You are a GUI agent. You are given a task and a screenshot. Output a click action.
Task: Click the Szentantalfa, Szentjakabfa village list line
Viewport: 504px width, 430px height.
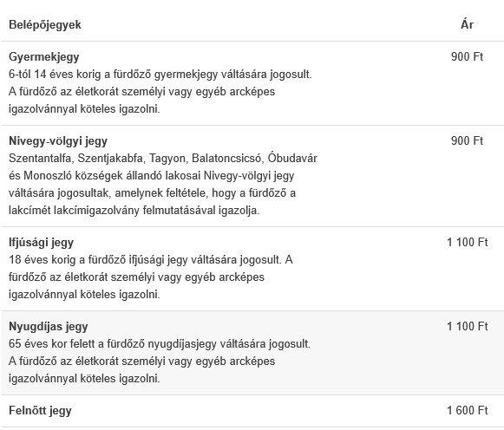tap(163, 159)
